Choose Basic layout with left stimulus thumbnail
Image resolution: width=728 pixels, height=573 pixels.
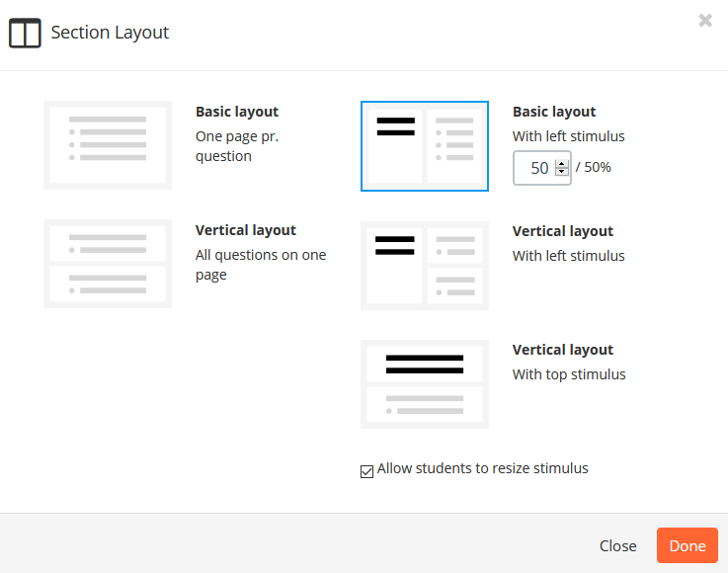point(425,146)
